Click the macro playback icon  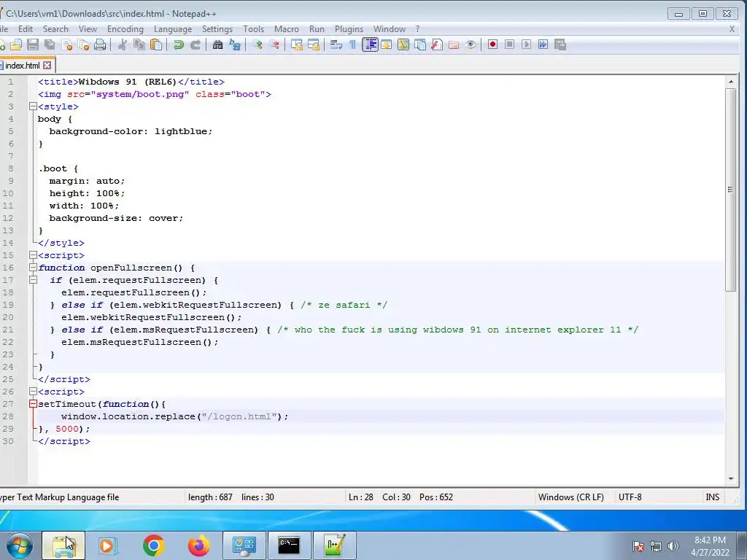pyautogui.click(x=527, y=44)
